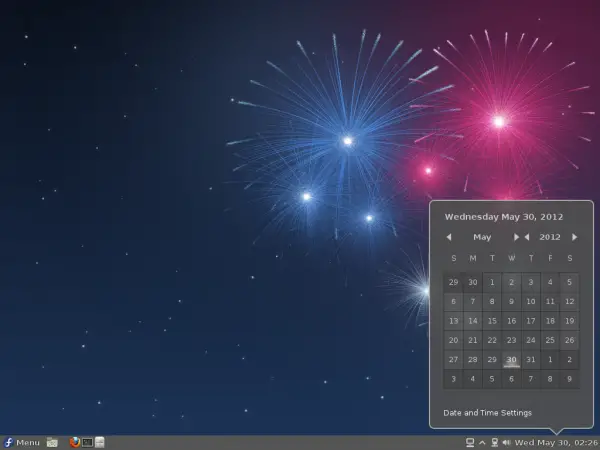Select day 18 in the calendar

[x=550, y=321]
